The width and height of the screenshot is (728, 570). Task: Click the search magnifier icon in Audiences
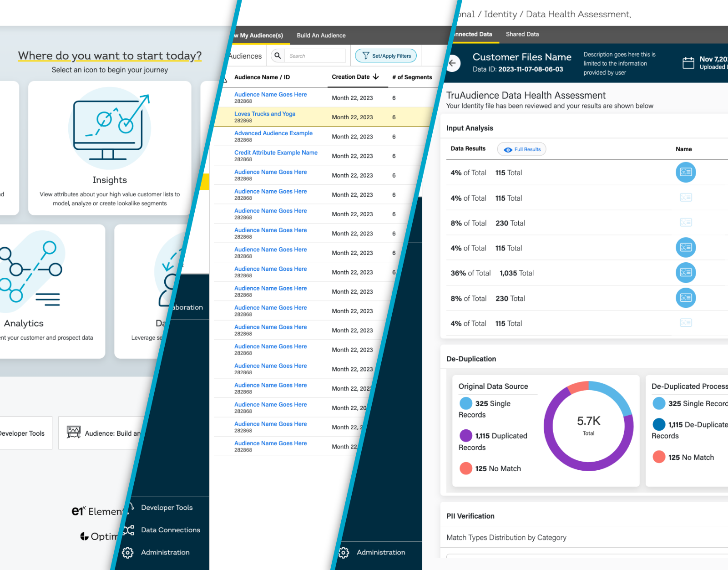(x=278, y=56)
